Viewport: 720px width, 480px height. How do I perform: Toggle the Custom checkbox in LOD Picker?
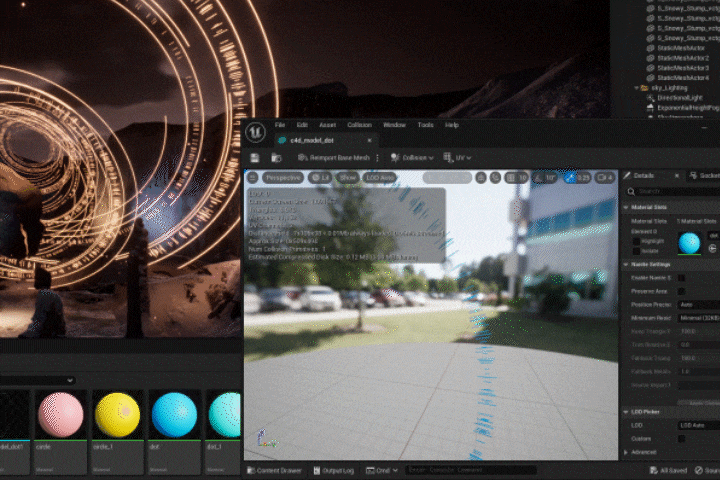[681, 439]
